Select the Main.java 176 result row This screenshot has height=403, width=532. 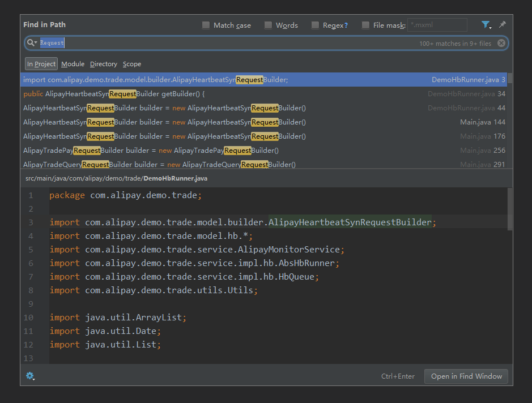[x=263, y=136]
